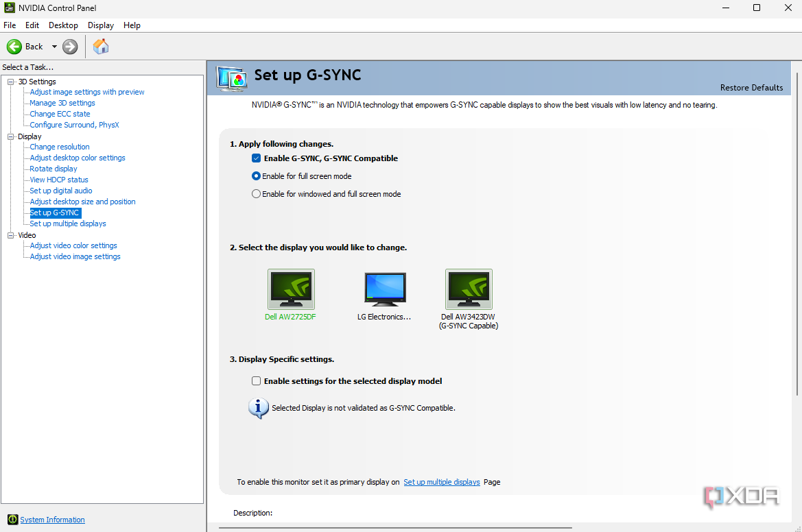The image size is (802, 532).
Task: Select Enable for windowed and full screen mode
Action: pos(257,194)
